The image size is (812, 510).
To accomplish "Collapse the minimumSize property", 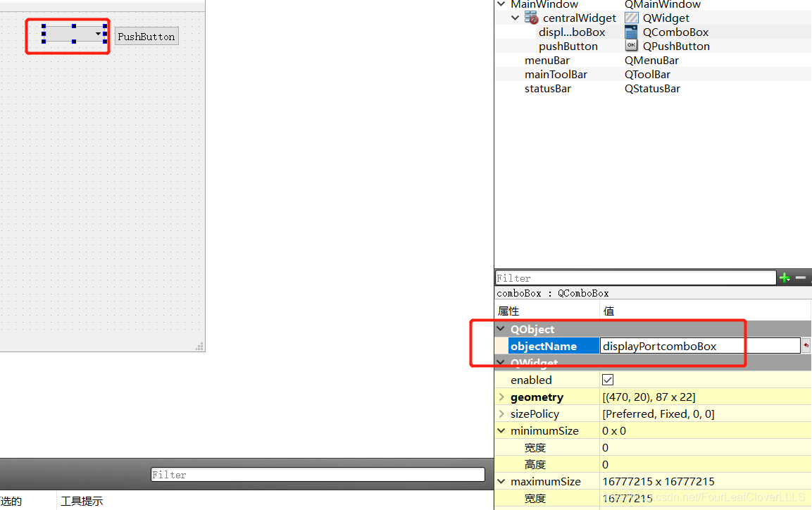I will point(501,431).
